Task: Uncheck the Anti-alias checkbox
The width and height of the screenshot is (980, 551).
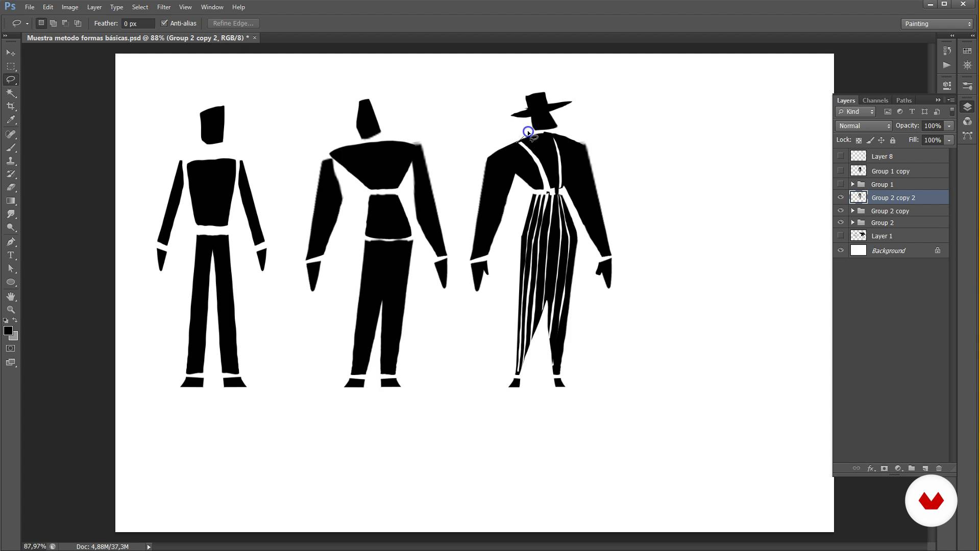Action: (164, 23)
